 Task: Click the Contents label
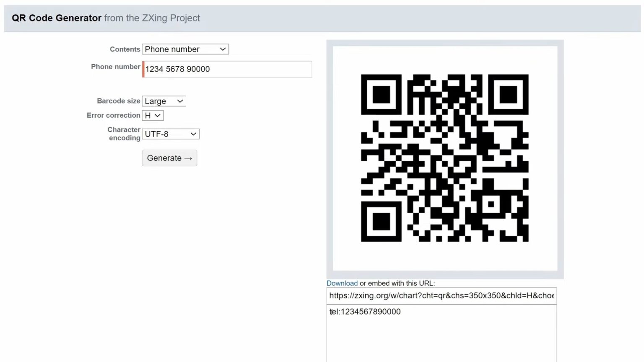[125, 49]
